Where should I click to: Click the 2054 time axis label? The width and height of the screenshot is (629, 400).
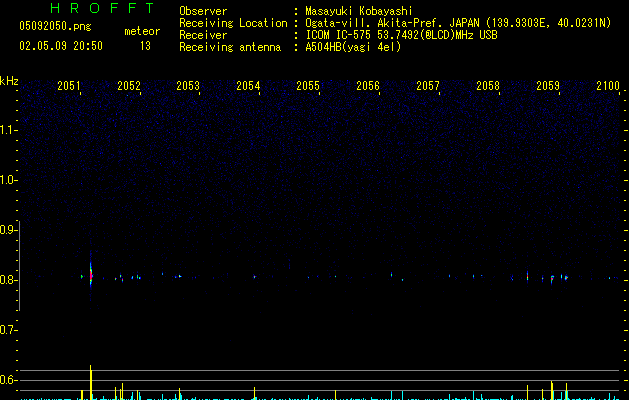click(x=248, y=86)
